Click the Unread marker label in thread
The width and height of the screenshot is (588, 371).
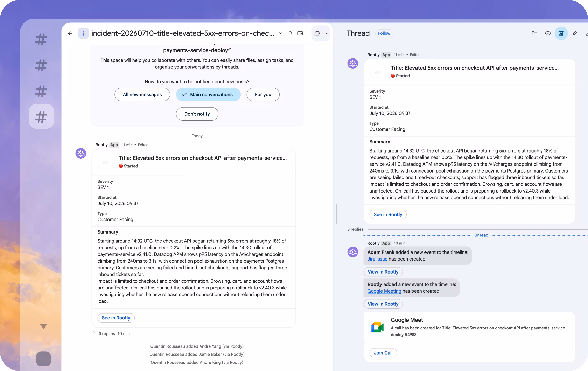[481, 235]
